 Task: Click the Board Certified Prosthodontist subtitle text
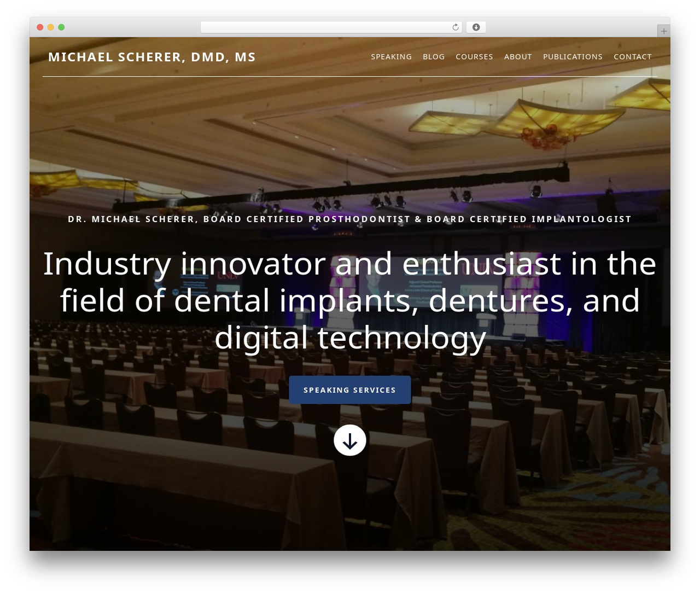(350, 219)
